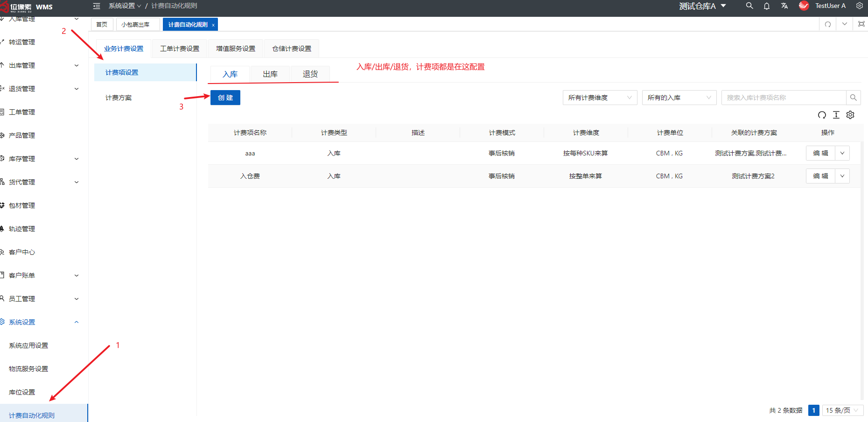Screen dimensions: 868x422
Task: Select the 入库 sub-tab
Action: click(230, 74)
